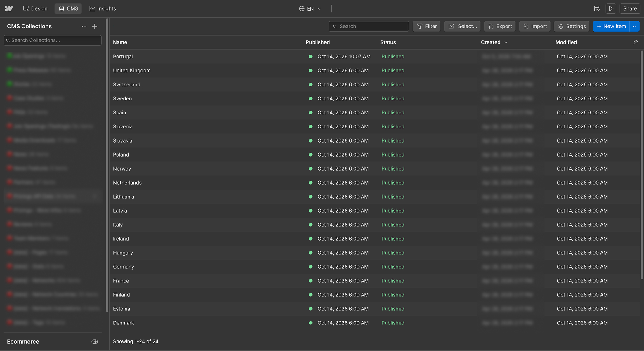644x351 pixels.
Task: Click the globe locale icon
Action: pos(302,8)
